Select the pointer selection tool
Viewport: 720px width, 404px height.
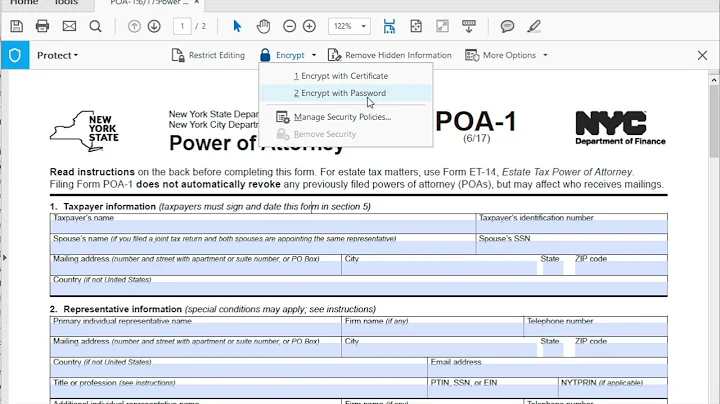pos(237,26)
